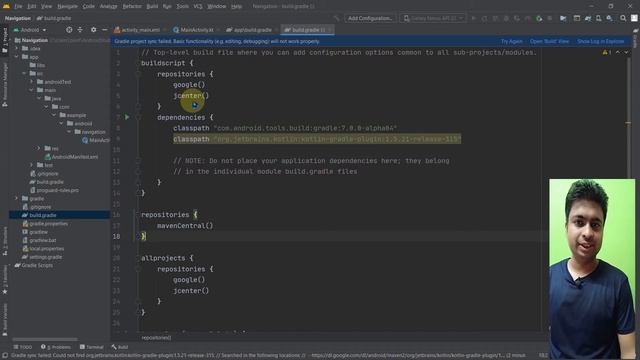Image resolution: width=640 pixels, height=360 pixels.
Task: Select local.properties file
Action: click(43, 249)
